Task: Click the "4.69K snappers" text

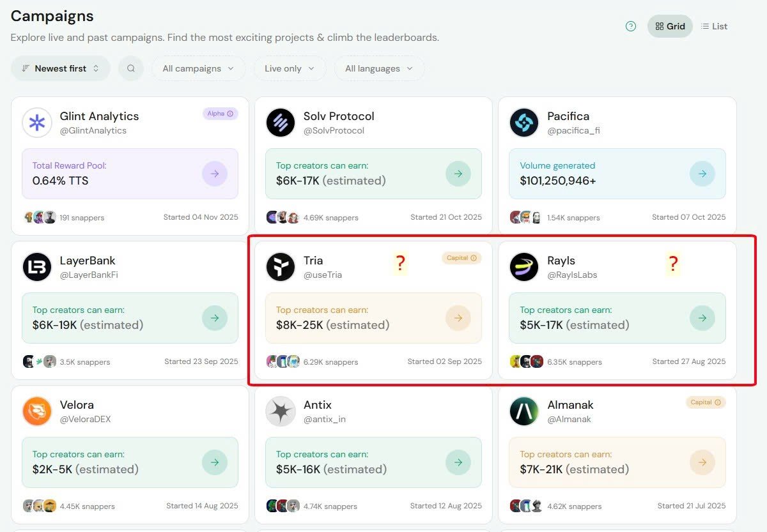Action: coord(330,218)
